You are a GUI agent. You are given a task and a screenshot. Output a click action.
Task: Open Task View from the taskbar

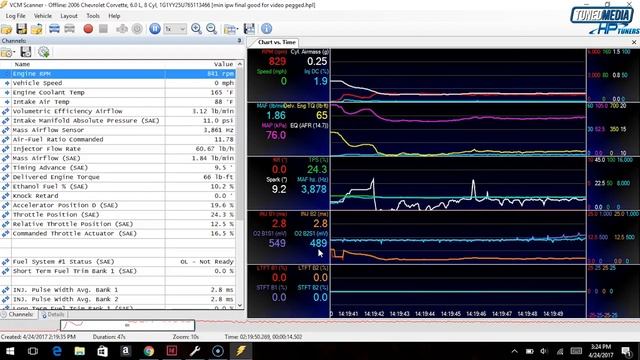(33, 351)
